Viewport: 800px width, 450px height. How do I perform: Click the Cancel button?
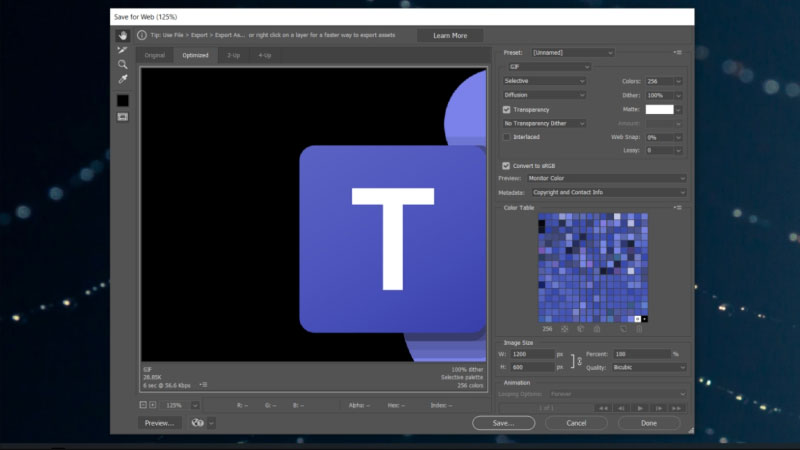(x=576, y=423)
